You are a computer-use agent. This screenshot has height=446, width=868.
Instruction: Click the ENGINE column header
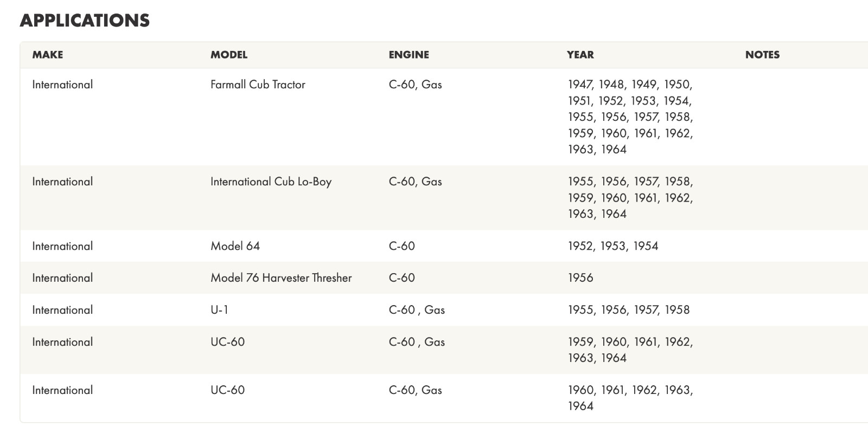[x=409, y=55]
